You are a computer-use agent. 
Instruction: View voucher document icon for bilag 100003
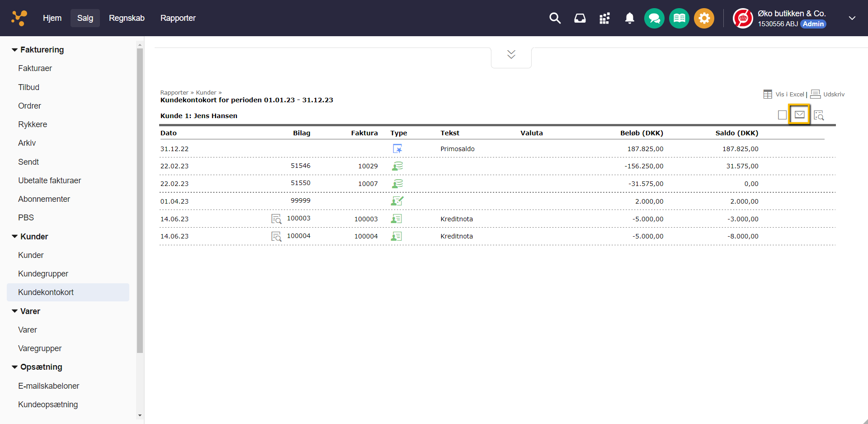click(276, 219)
